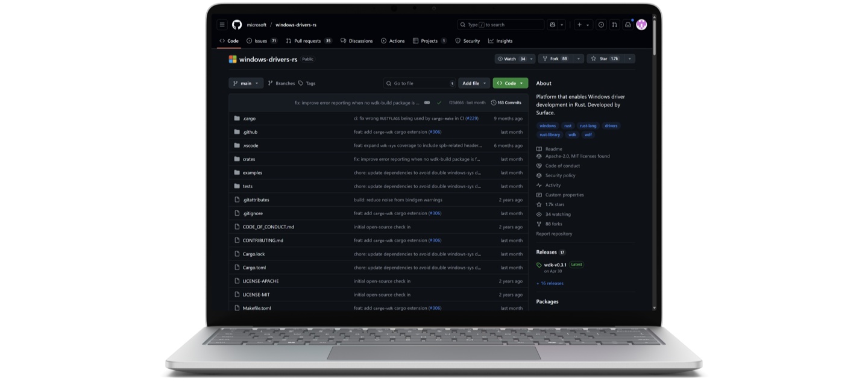The image size is (868, 381).
Task: Star the windows-drivers-rs repository
Action: tap(605, 59)
